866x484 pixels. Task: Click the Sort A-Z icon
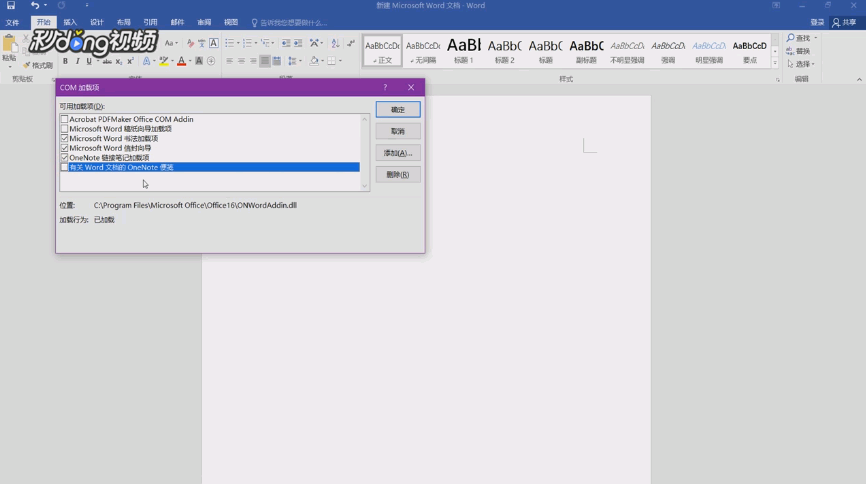pyautogui.click(x=335, y=43)
